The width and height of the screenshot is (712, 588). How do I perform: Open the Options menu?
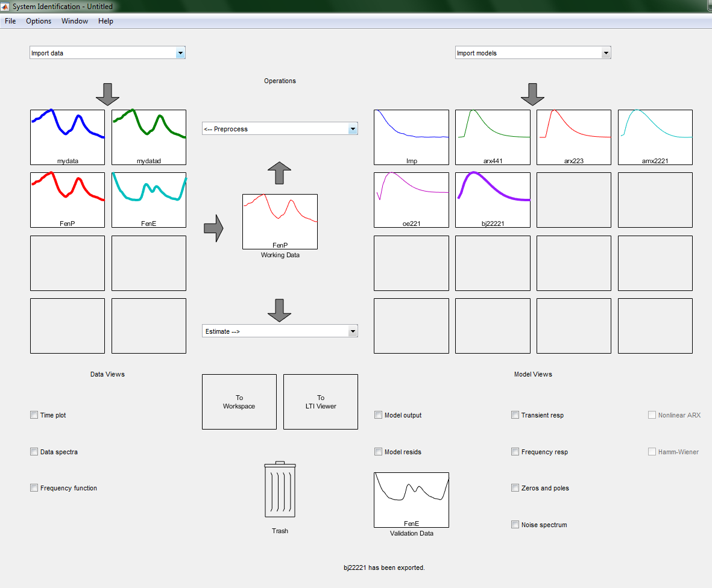(39, 21)
